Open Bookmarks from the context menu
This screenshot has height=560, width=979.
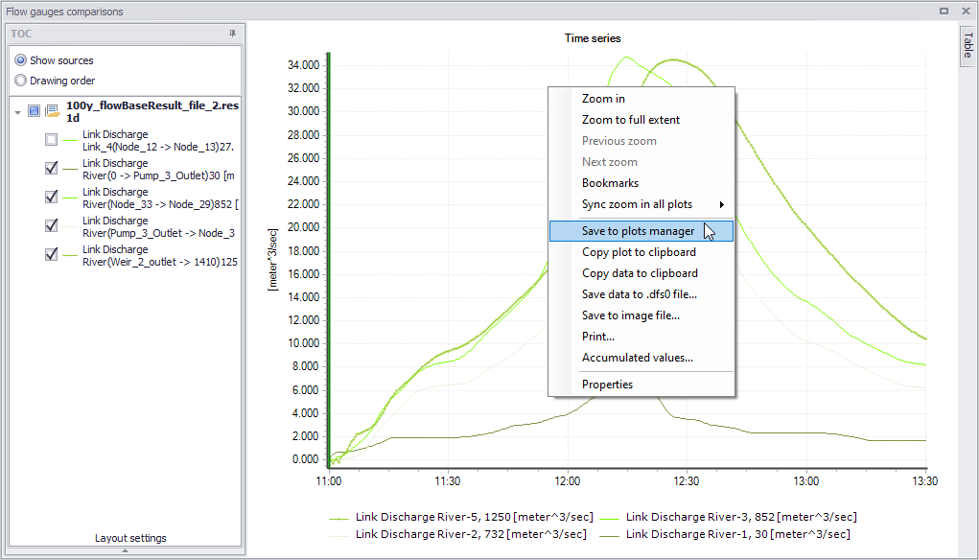(641, 183)
